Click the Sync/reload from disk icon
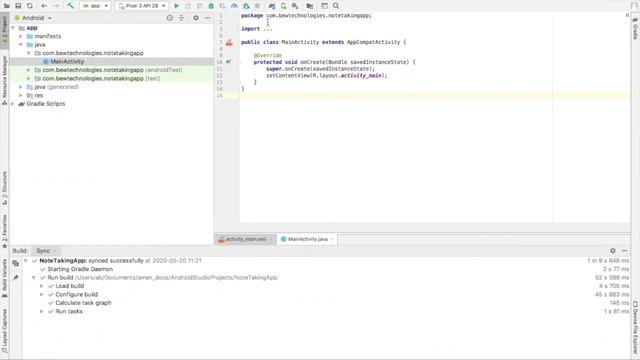640x360 pixels. pyautogui.click(x=30, y=6)
